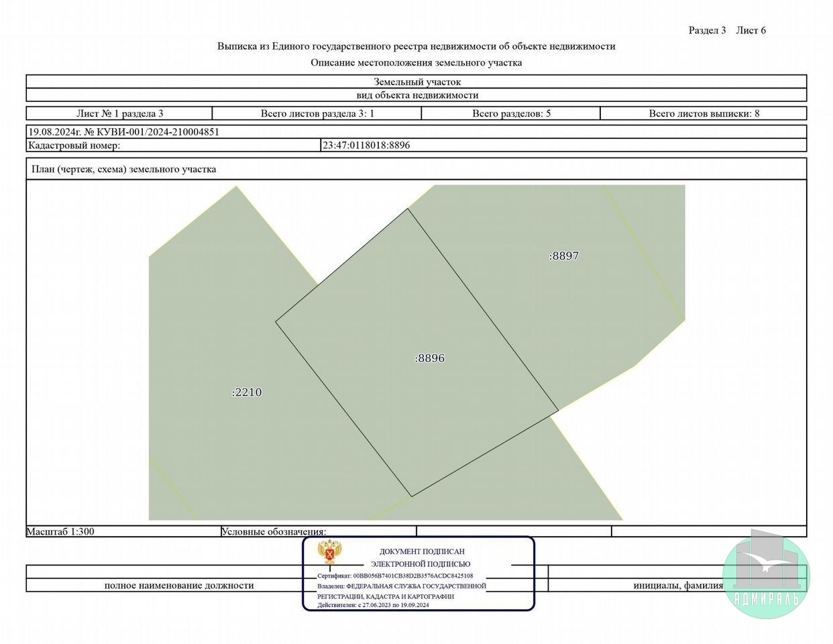Image resolution: width=833 pixels, height=644 pixels.
Task: Select parcel label :8897 on the plan
Action: 563,256
